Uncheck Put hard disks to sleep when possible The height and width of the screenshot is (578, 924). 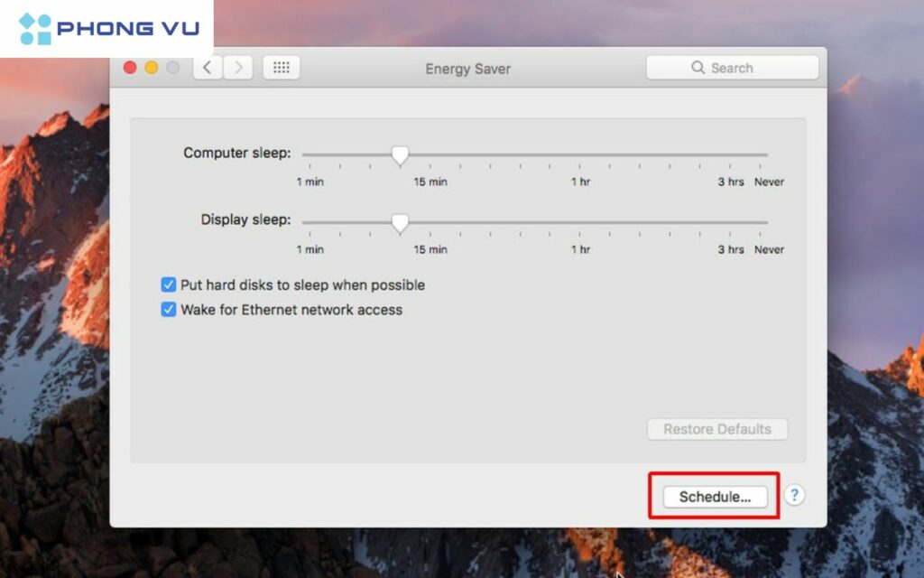[169, 284]
